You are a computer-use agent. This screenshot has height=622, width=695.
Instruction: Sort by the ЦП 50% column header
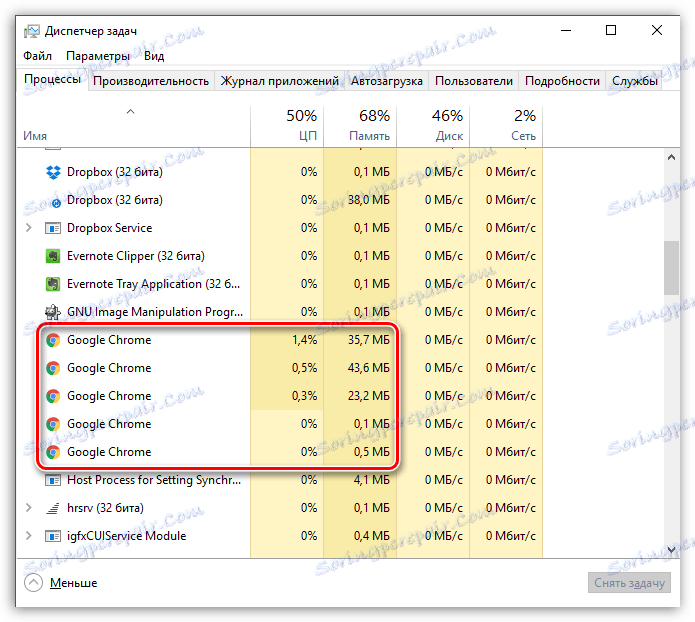(x=287, y=126)
